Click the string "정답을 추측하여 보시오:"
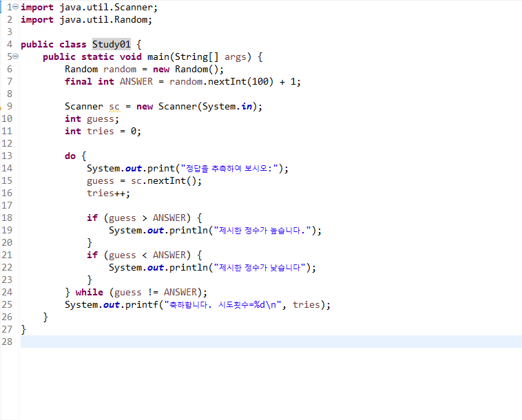 (229, 169)
